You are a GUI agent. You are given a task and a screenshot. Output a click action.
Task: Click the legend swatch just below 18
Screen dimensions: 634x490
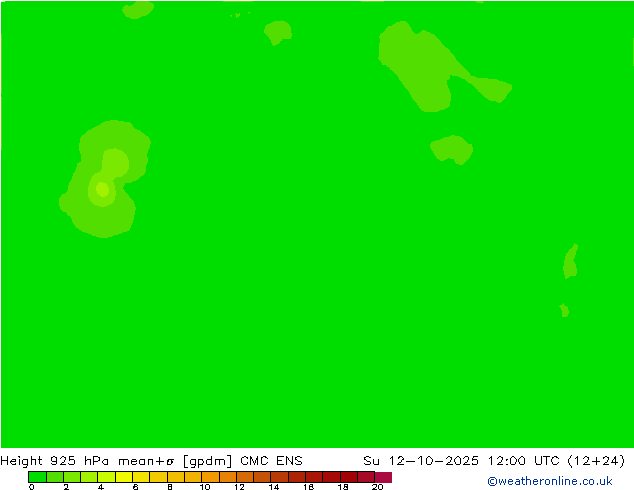point(332,477)
